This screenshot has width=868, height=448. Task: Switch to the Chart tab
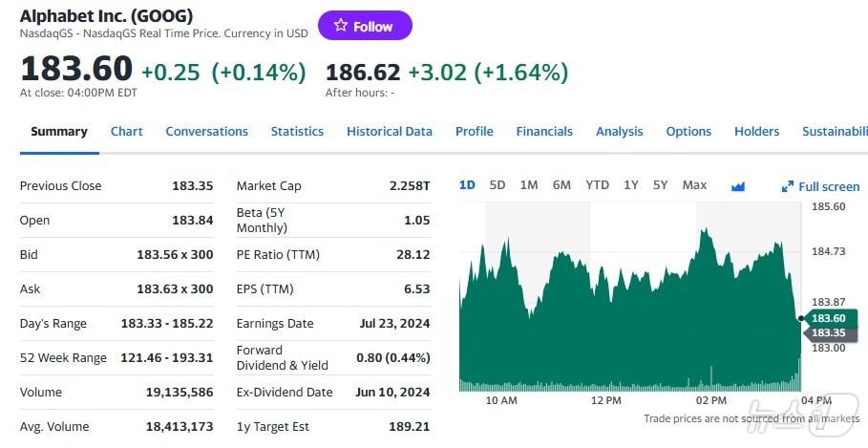coord(126,132)
